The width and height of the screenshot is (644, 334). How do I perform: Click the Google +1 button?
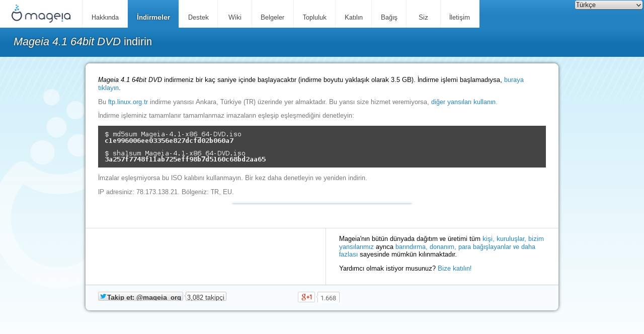[306, 297]
